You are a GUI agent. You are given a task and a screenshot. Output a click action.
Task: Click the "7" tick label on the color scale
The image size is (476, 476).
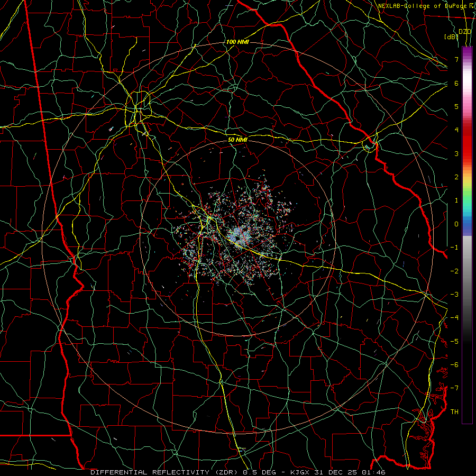[456, 59]
